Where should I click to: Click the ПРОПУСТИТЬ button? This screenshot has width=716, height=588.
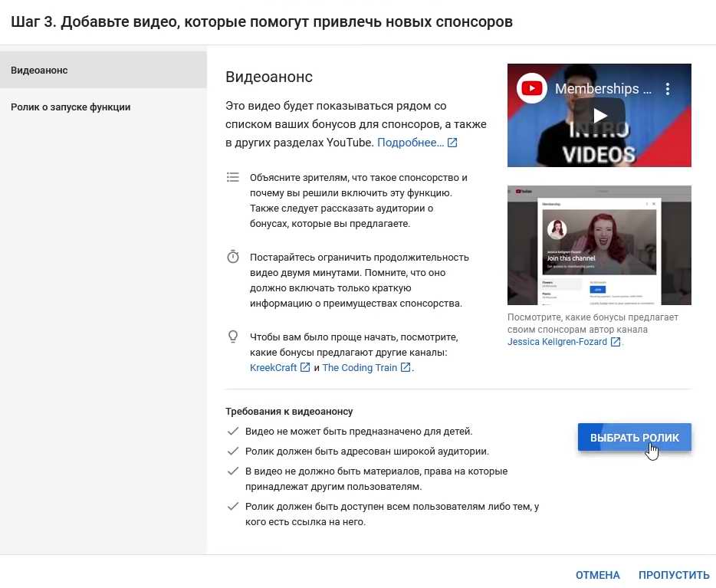pos(674,575)
